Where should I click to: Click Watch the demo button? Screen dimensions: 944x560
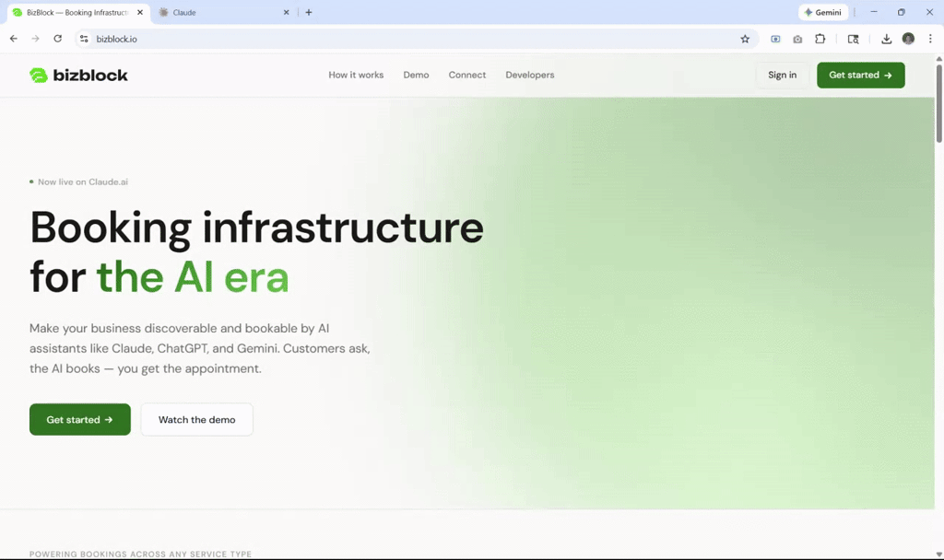click(x=197, y=420)
